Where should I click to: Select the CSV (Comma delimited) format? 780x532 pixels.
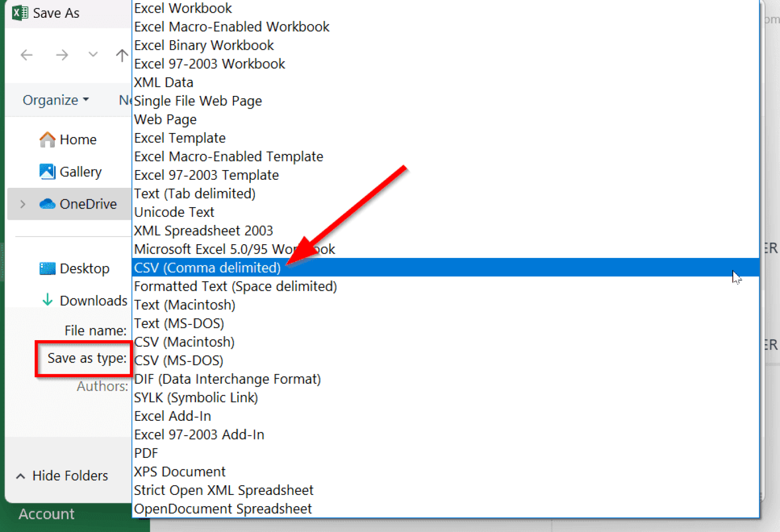207,267
